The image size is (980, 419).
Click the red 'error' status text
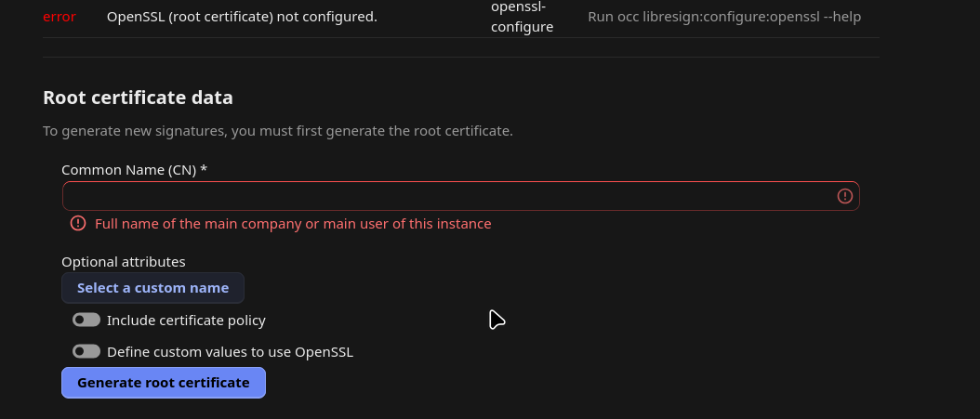60,17
